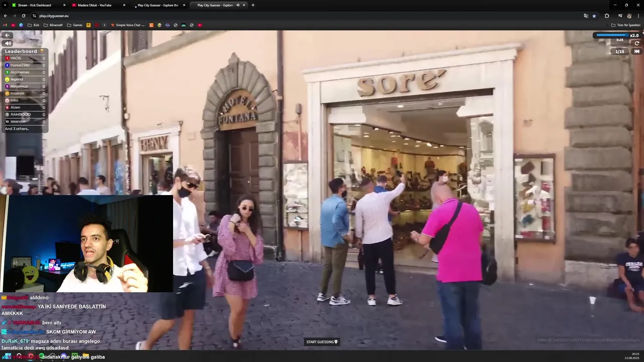Screen dimensions: 644x362
Task: Open the Kick bookmarks folder
Action: coord(33,25)
